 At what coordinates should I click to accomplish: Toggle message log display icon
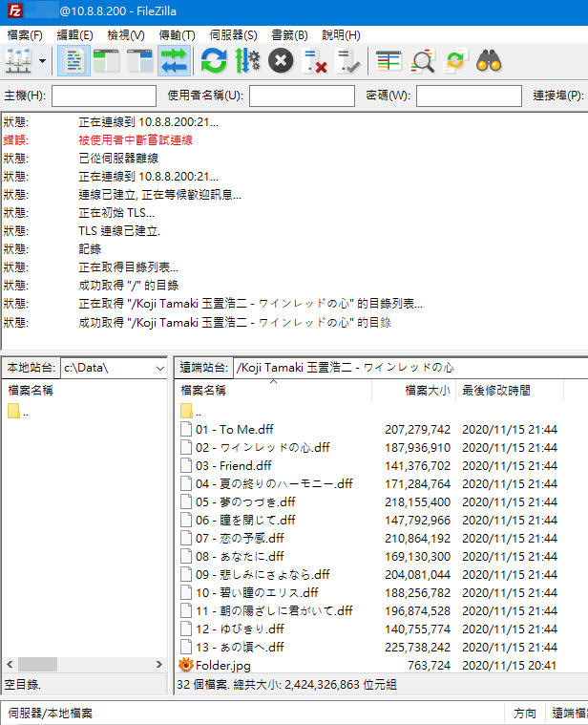pyautogui.click(x=73, y=61)
